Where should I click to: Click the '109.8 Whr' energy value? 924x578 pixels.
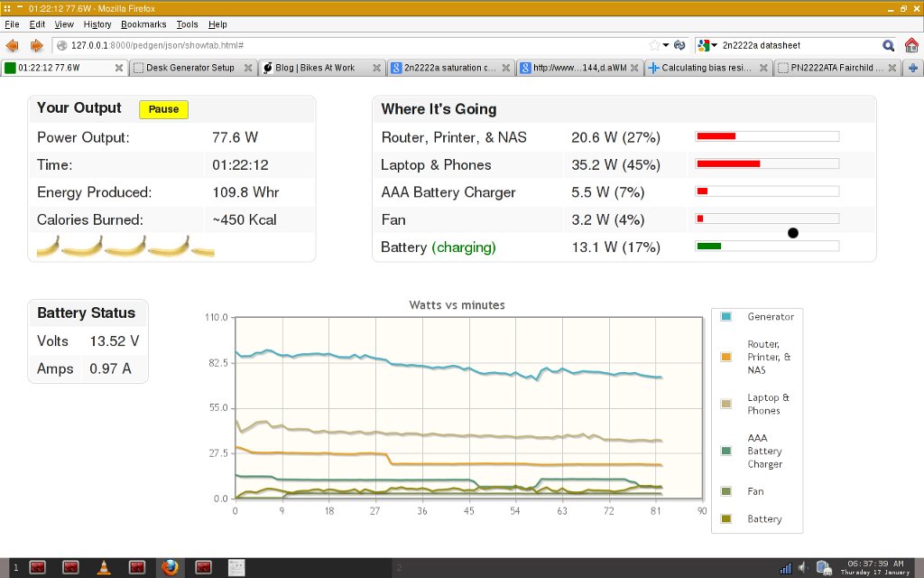245,192
